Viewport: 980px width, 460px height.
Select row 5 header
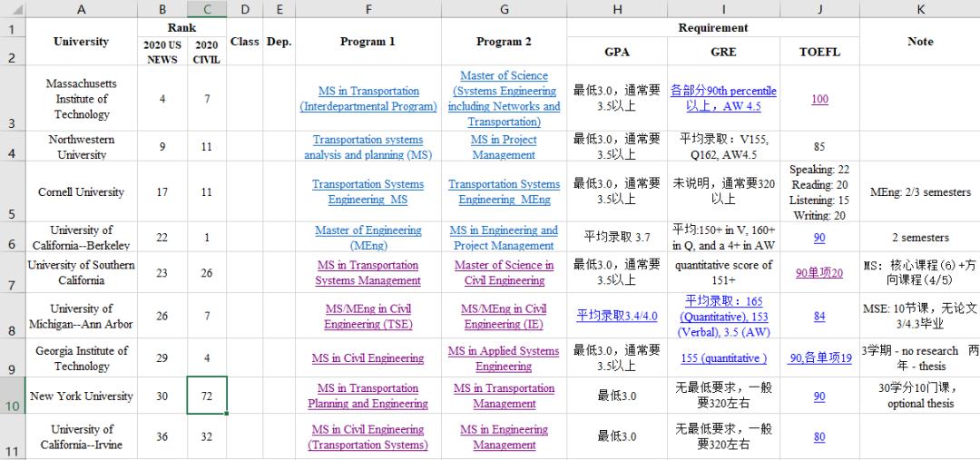click(x=13, y=191)
